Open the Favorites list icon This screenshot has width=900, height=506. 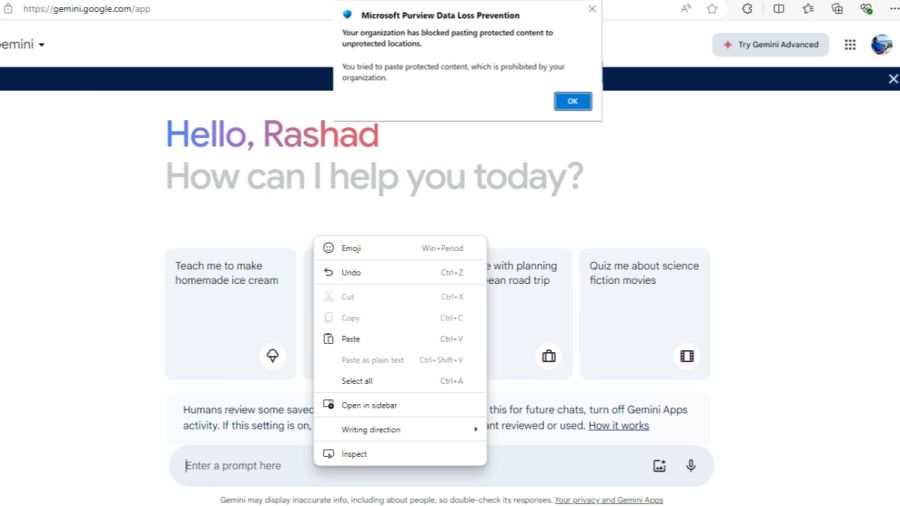click(808, 9)
